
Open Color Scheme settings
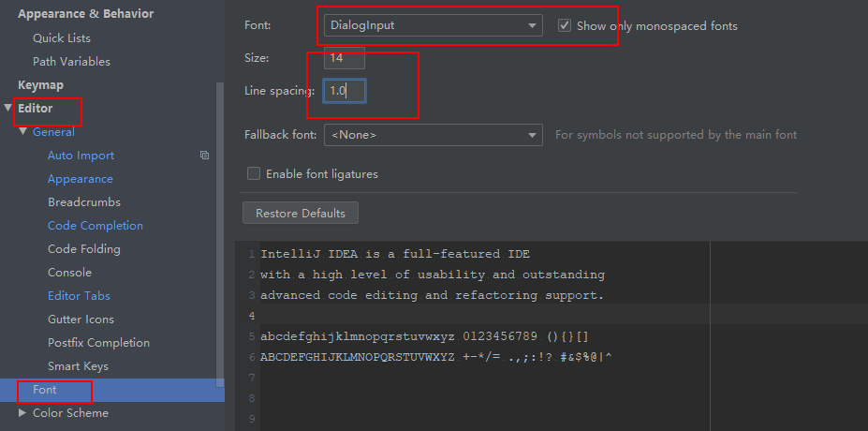(70, 412)
